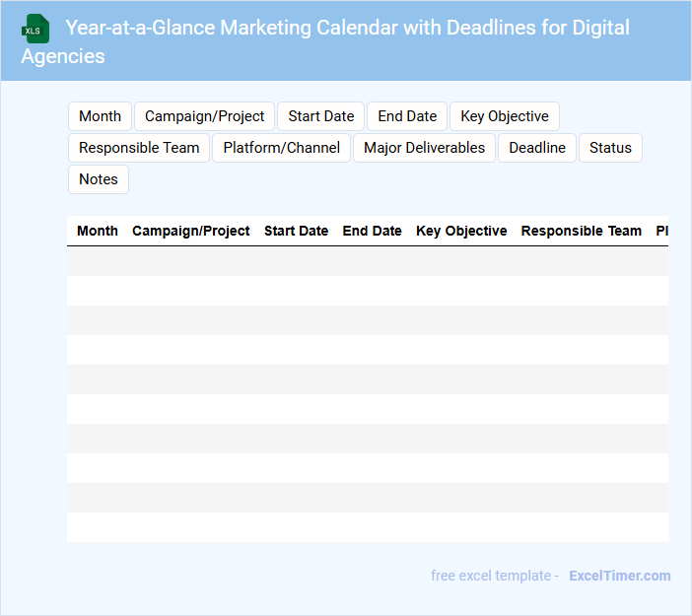The width and height of the screenshot is (692, 616).
Task: Click the Responsible Team column header
Action: click(582, 231)
